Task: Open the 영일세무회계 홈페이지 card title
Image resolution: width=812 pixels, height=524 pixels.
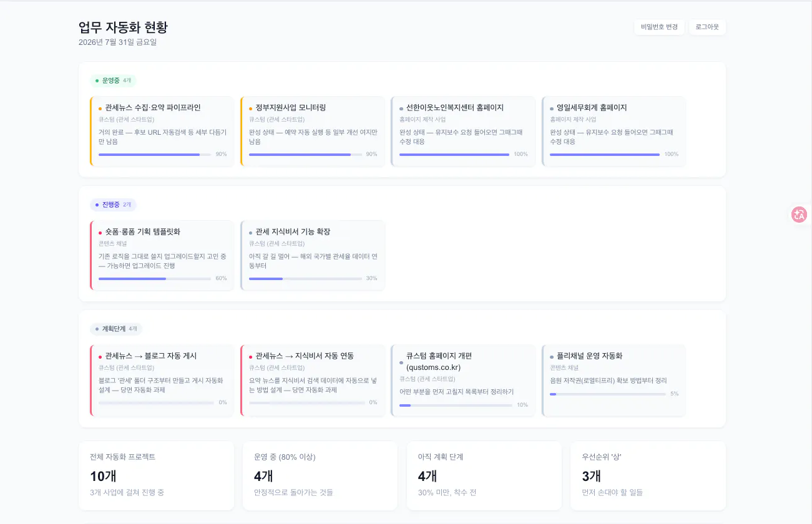Action: click(592, 107)
